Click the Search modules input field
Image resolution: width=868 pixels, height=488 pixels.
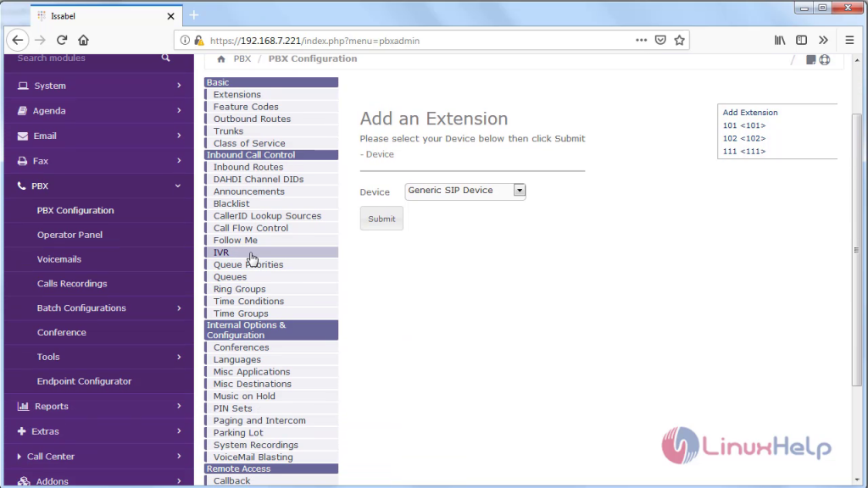click(86, 58)
